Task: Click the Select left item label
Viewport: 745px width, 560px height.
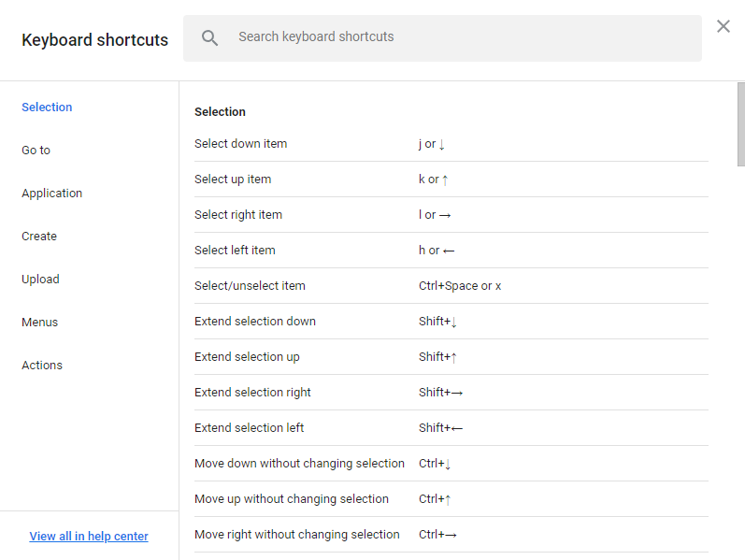Action: pyautogui.click(x=235, y=250)
